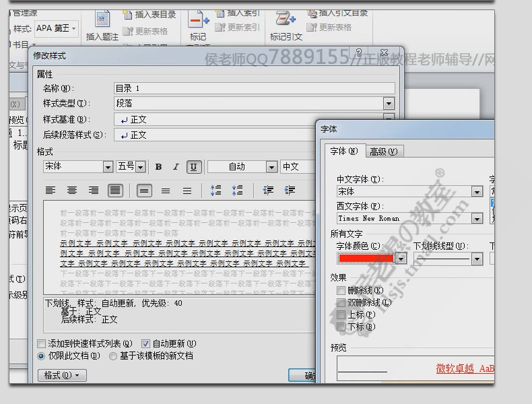Set single line spacing
This screenshot has width=532, height=404.
click(144, 191)
